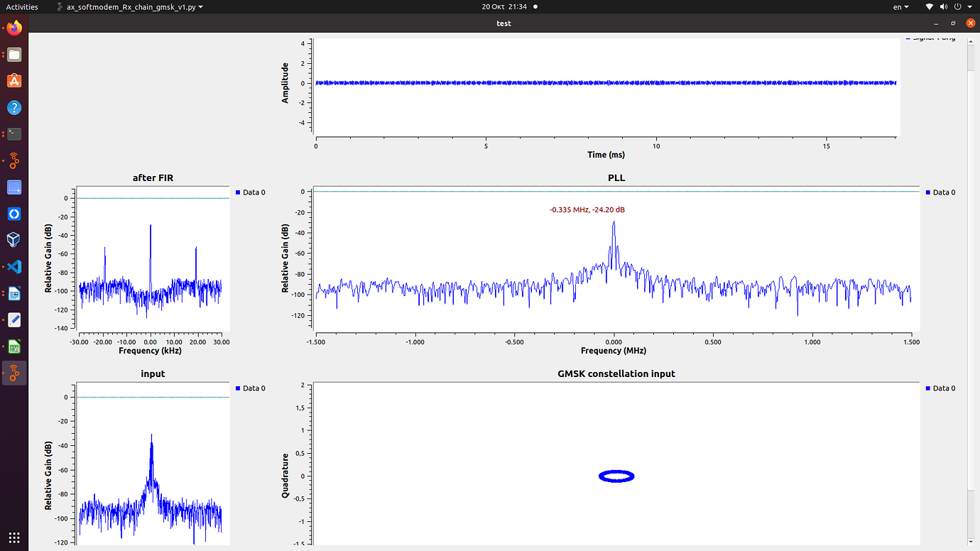The width and height of the screenshot is (980, 551).
Task: Open the ax_softmodem_Rx_chain_gmsk_v1.py window menu
Action: [131, 6]
